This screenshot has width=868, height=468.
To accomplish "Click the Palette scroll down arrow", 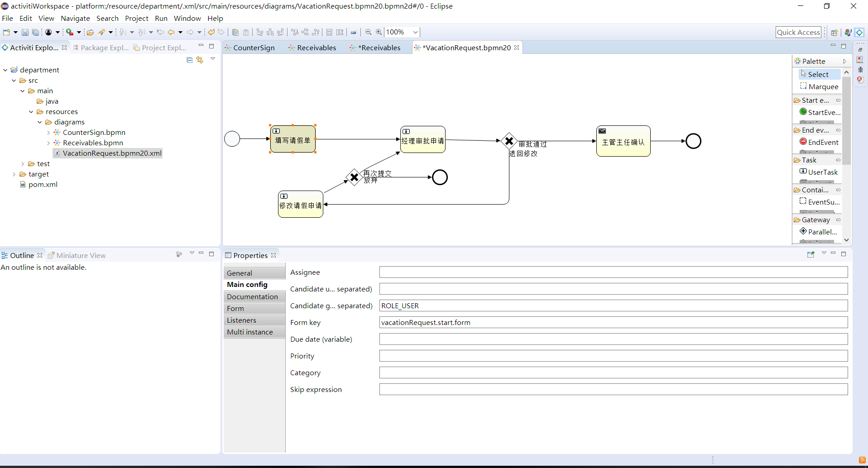I will tap(846, 240).
